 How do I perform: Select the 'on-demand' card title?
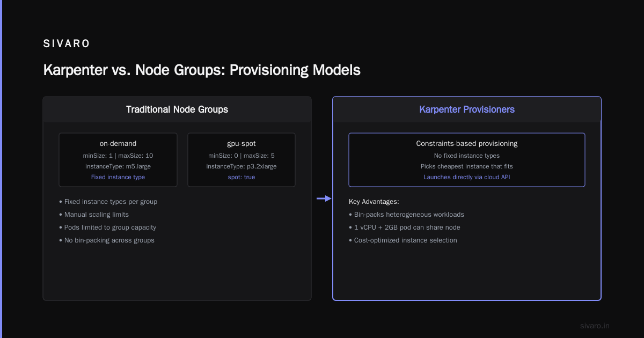[118, 144]
